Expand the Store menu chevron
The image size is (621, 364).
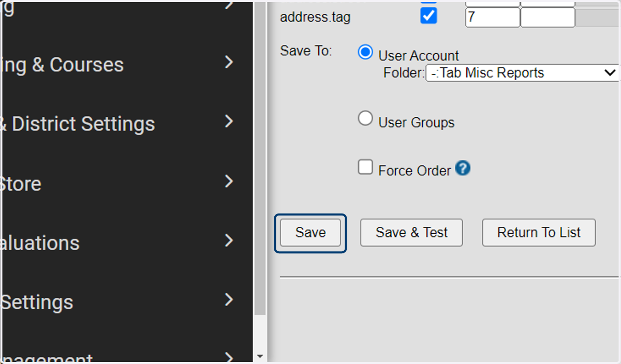pyautogui.click(x=230, y=181)
